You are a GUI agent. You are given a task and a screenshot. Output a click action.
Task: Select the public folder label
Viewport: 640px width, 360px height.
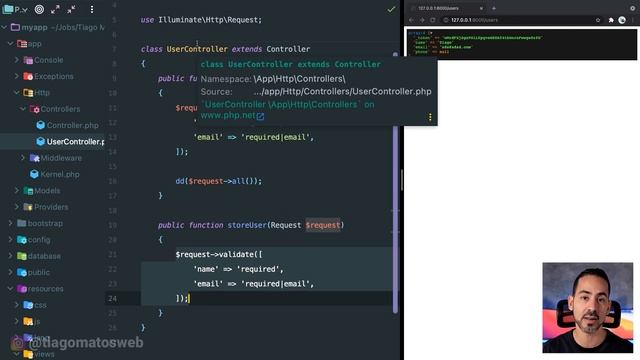pos(39,272)
